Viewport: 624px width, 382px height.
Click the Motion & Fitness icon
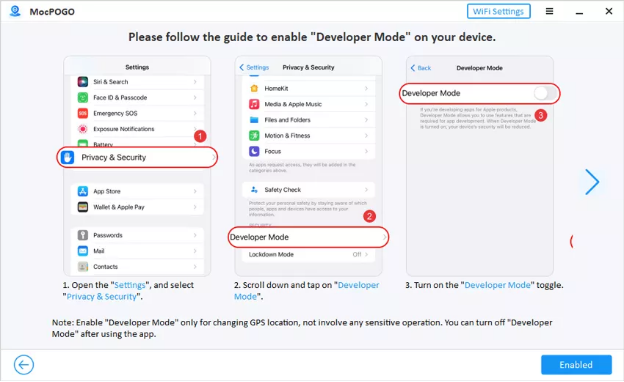coord(254,136)
